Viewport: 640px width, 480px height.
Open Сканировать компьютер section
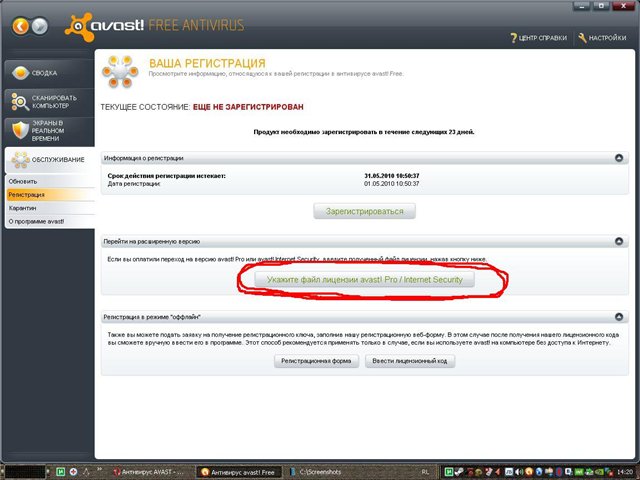[x=49, y=102]
